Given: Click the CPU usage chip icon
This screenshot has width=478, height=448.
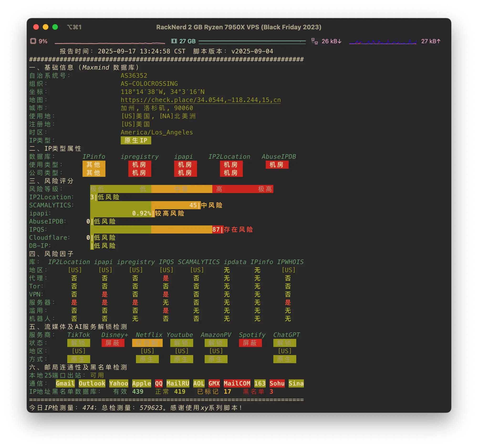Looking at the screenshot, I should (33, 41).
